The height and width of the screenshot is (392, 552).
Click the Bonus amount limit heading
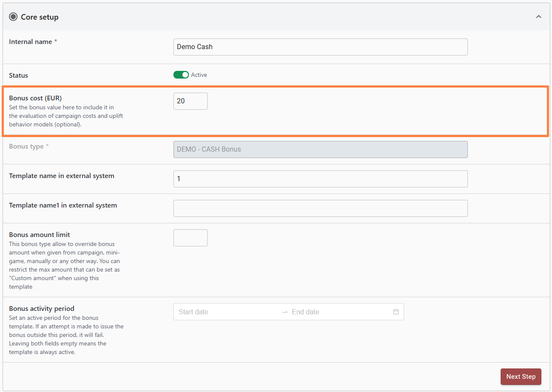(39, 234)
